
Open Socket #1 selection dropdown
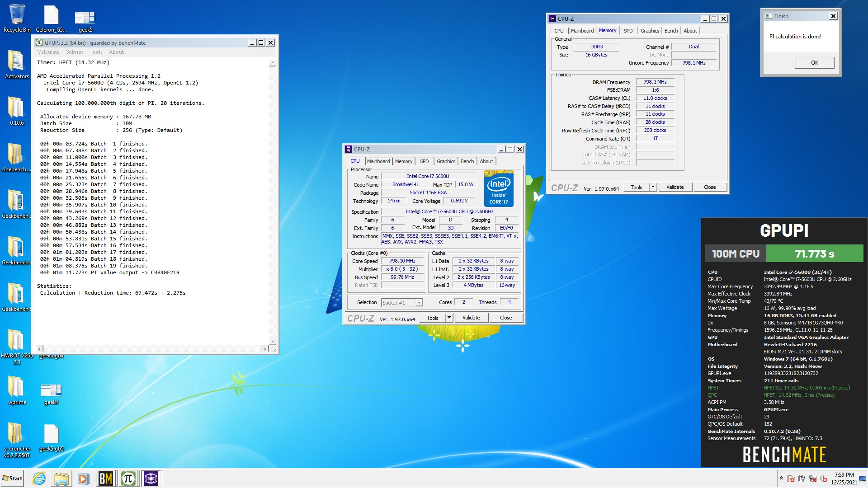(401, 302)
